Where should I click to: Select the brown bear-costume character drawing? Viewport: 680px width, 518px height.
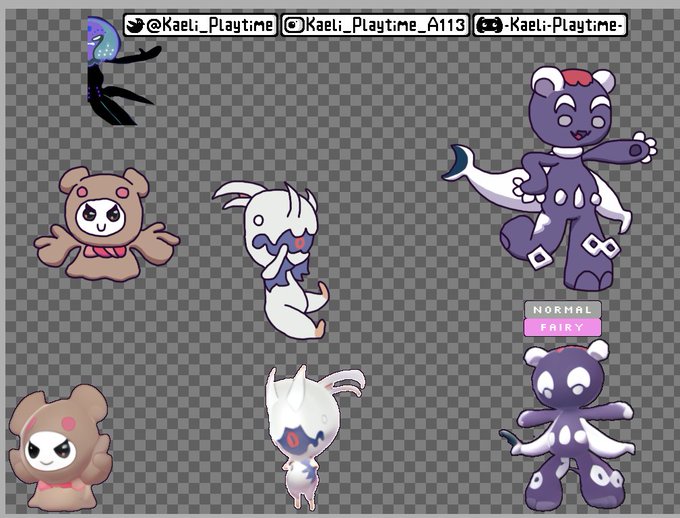(107, 224)
